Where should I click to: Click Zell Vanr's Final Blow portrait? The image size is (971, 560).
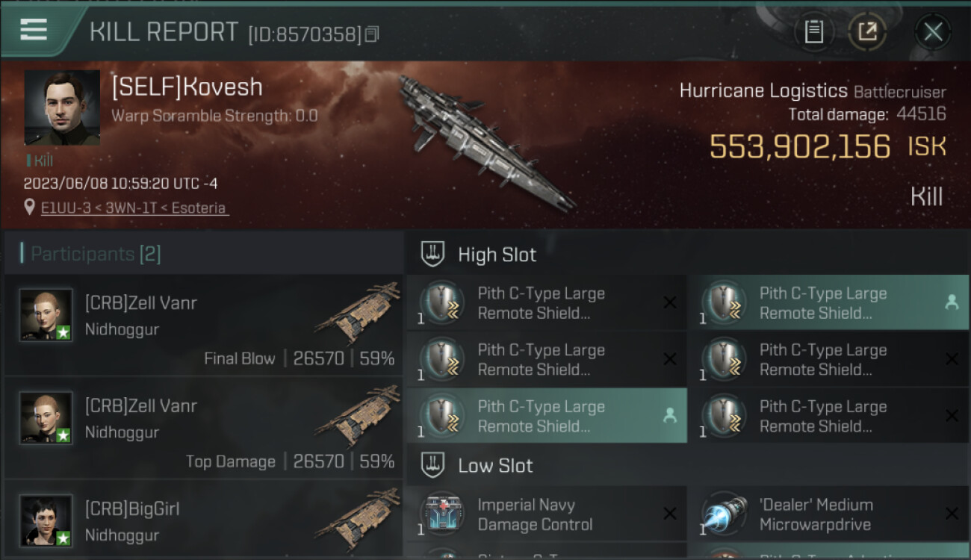pyautogui.click(x=46, y=315)
